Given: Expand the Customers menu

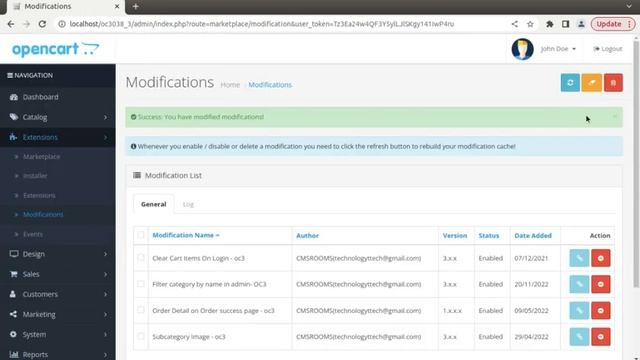Looking at the screenshot, I should tap(58, 294).
